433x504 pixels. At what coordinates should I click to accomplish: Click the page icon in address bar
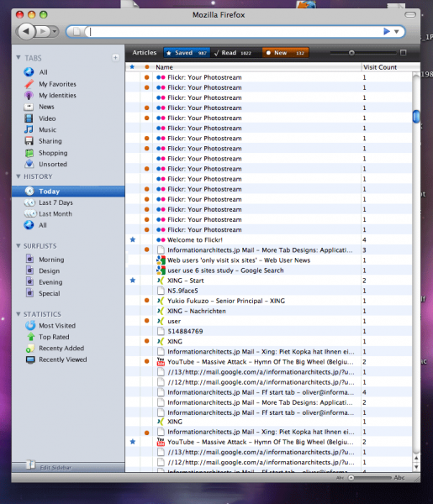[x=77, y=32]
